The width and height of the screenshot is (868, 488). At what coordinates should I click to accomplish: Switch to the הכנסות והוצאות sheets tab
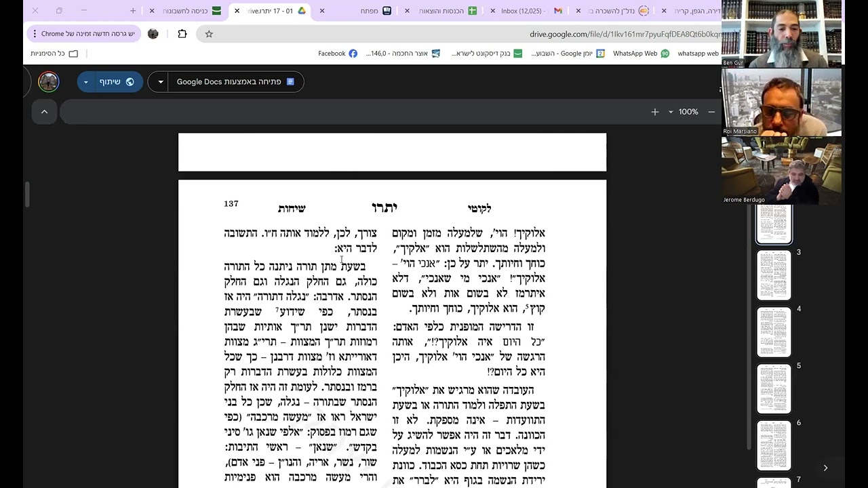(441, 11)
